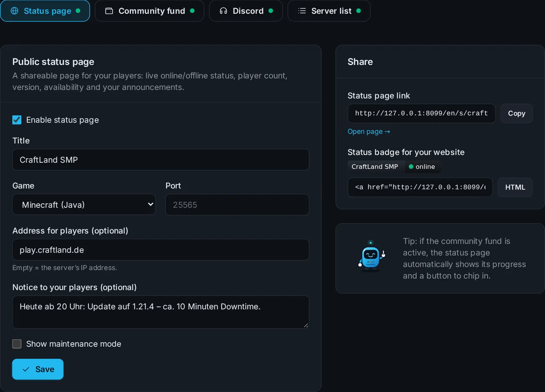545x392 pixels.
Task: Click the CraftLand SMP status badge preview
Action: click(394, 167)
